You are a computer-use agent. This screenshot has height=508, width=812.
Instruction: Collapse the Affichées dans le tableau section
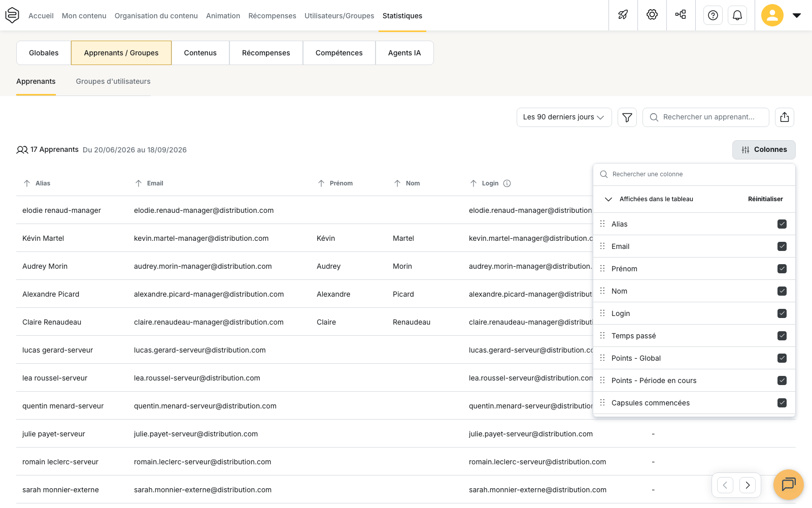608,199
